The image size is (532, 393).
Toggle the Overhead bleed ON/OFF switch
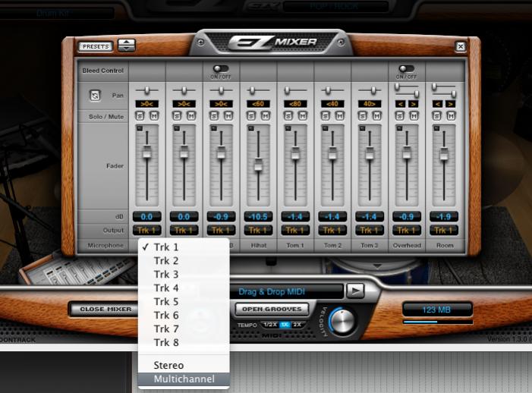click(x=407, y=69)
